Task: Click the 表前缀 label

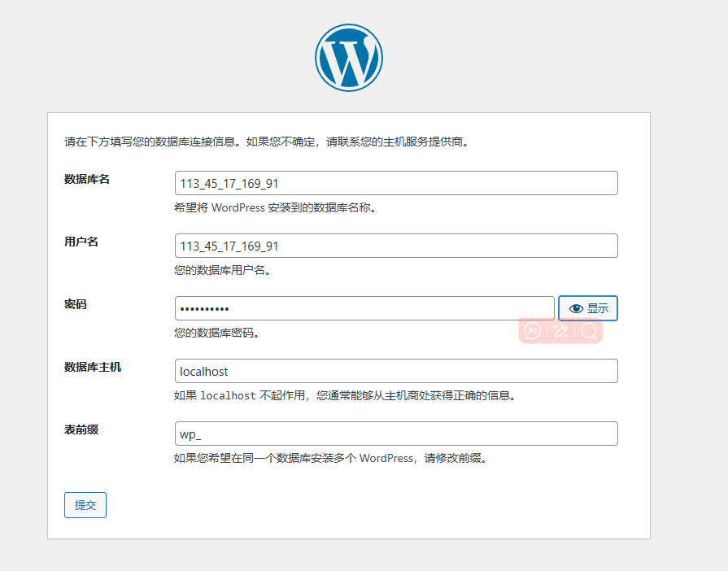Action: (x=81, y=429)
